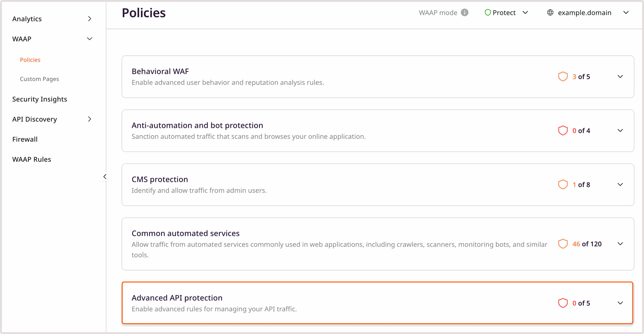Expand the Behavioral WAF policy group
The height and width of the screenshot is (334, 644).
click(x=620, y=77)
